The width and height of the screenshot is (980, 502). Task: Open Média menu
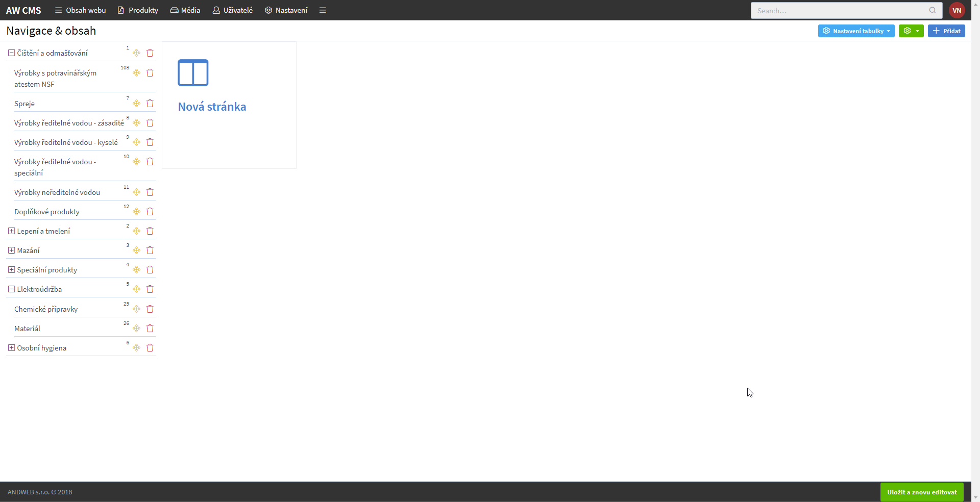pyautogui.click(x=185, y=10)
